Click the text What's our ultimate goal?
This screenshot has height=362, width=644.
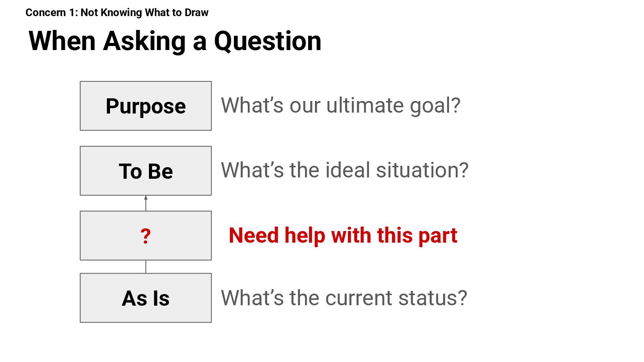point(340,105)
